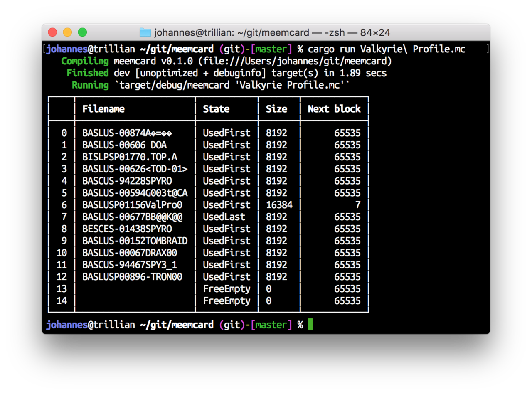
Task: Click the Next block column header
Action: pos(334,109)
